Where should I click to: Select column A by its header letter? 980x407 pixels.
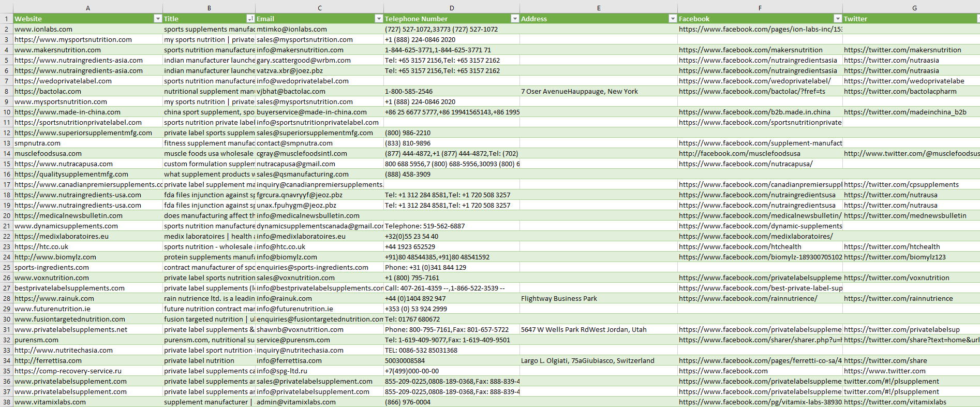88,8
